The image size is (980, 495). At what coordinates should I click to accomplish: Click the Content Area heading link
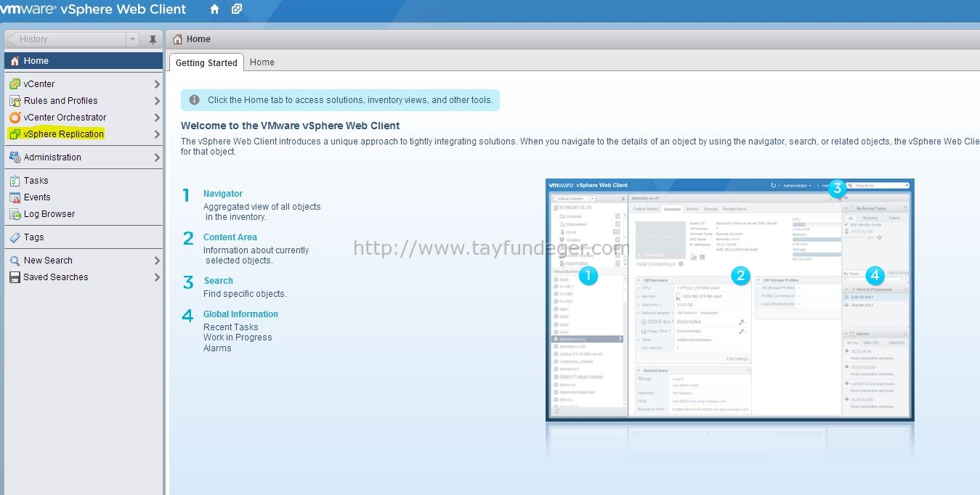(230, 237)
